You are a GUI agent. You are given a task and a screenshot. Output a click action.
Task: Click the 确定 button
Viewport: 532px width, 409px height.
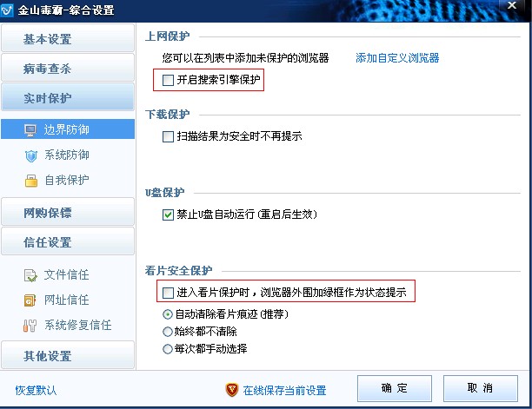(395, 388)
